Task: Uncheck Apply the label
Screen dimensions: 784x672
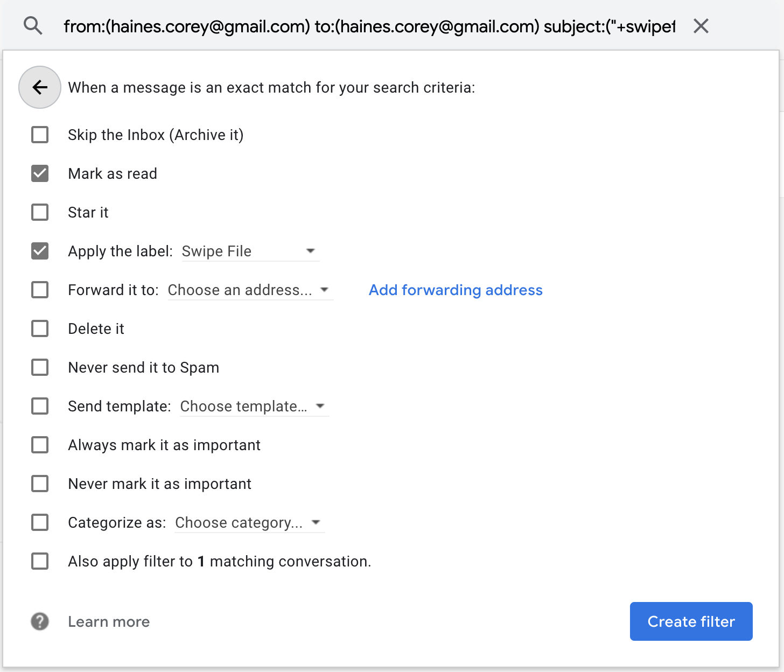Action: 39,251
